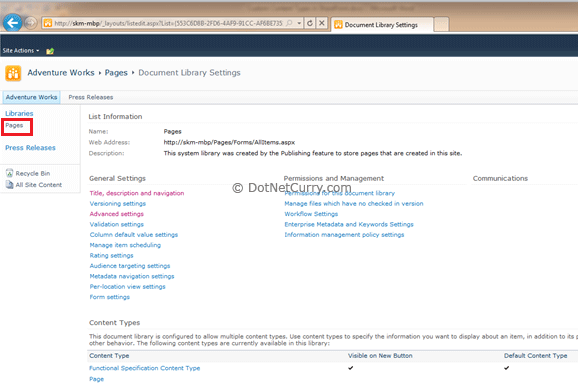Image resolution: width=583 pixels, height=386 pixels.
Task: Click the Document Library Settings page title
Action: point(189,73)
